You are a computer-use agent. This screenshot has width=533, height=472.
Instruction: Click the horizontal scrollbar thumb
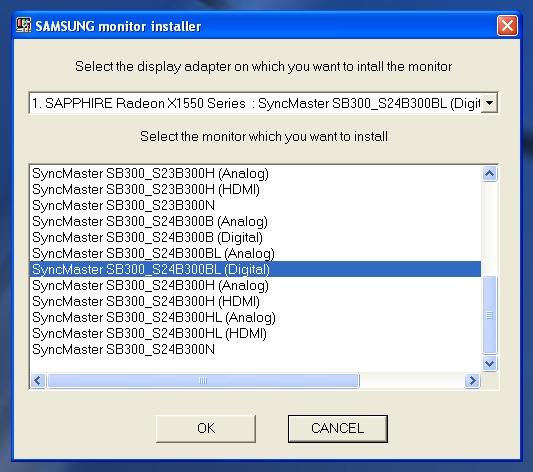point(203,380)
